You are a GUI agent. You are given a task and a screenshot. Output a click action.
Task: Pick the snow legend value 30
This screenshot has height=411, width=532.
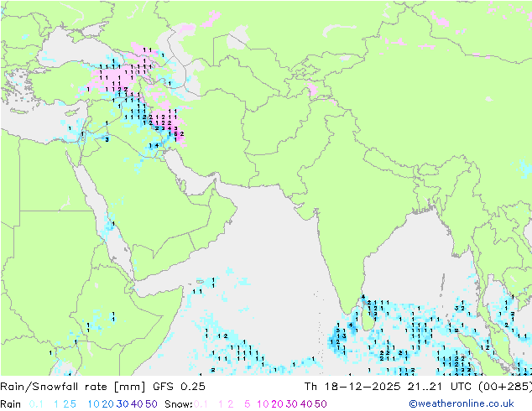pyautogui.click(x=292, y=404)
